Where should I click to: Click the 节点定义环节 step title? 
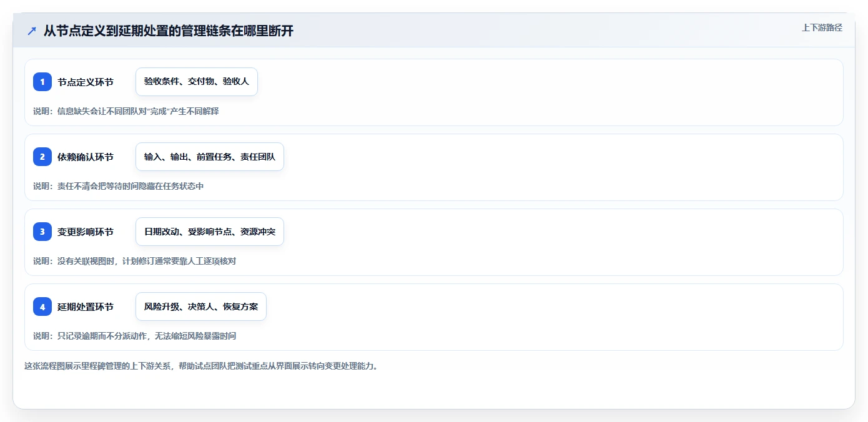coord(86,82)
